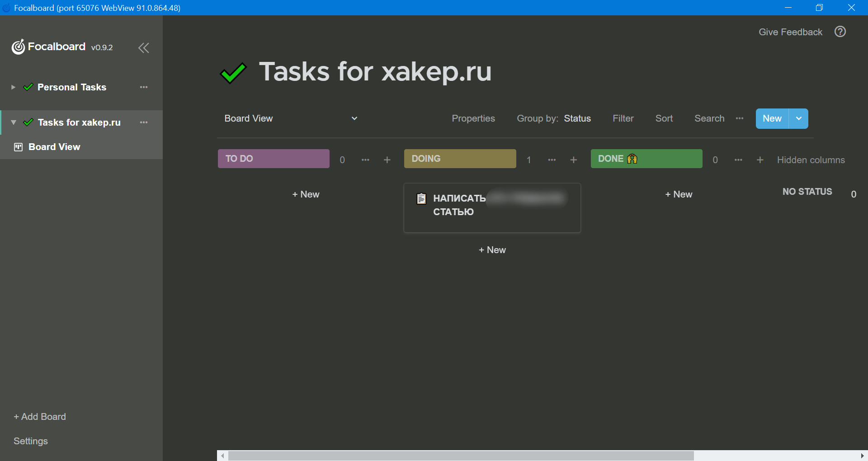
Task: Collapse Tasks for xakep.ru tree arrow
Action: [x=14, y=122]
